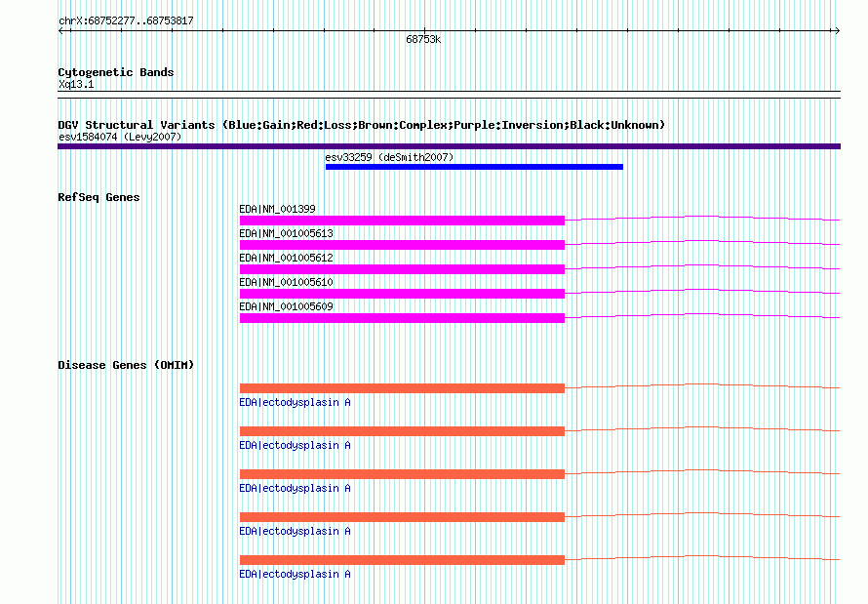Open the esv1584074 (Levy2007) variant label
This screenshot has height=604, width=868.
click(x=120, y=137)
